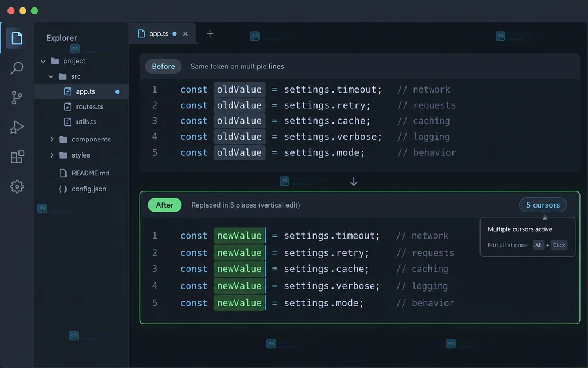Click the document icon beside README.md
This screenshot has height=368, width=588.
[x=63, y=173]
